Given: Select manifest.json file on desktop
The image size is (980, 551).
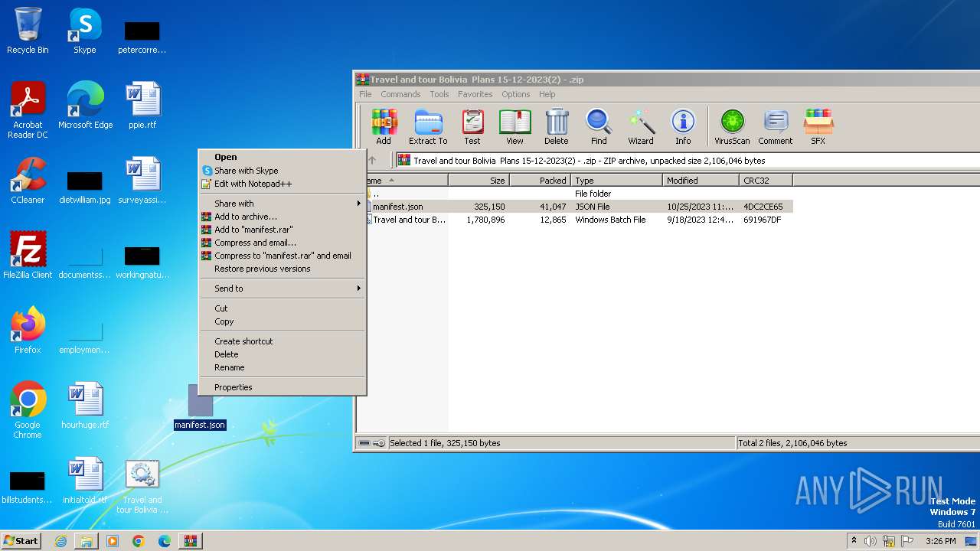Looking at the screenshot, I should [x=200, y=407].
